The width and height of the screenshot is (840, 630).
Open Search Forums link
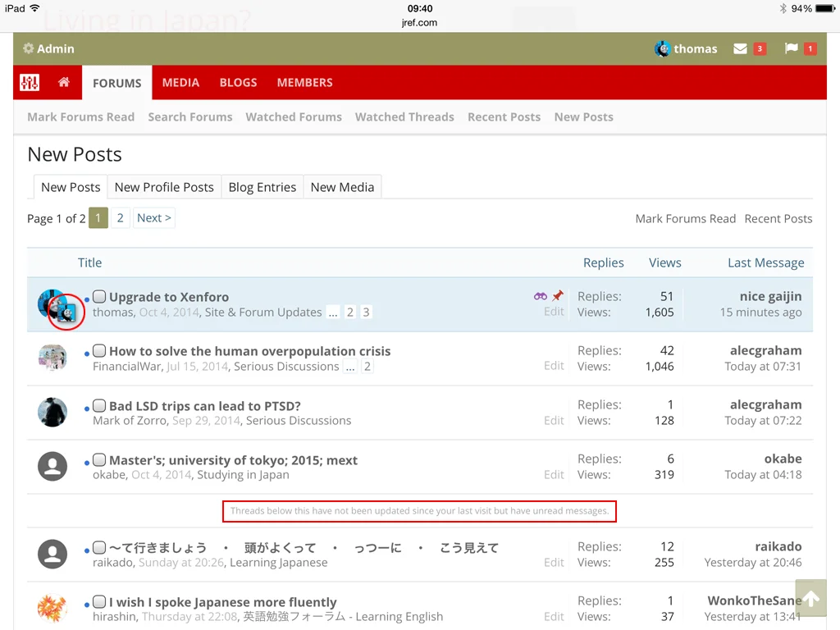(190, 116)
